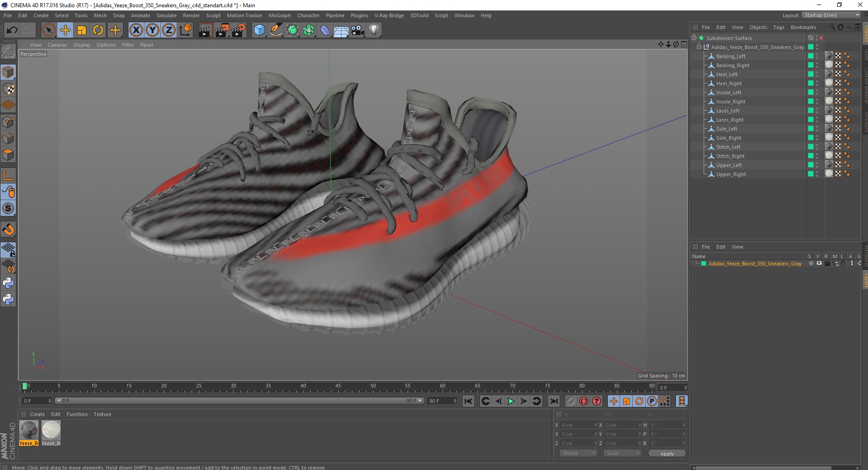
Task: Toggle visibility dots for Insole_Right
Action: tap(817, 102)
